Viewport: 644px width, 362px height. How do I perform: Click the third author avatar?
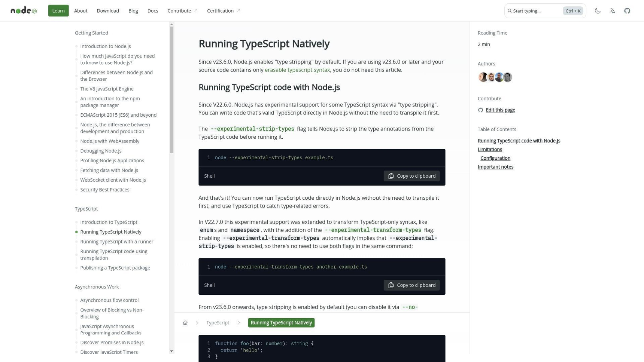pos(499,77)
